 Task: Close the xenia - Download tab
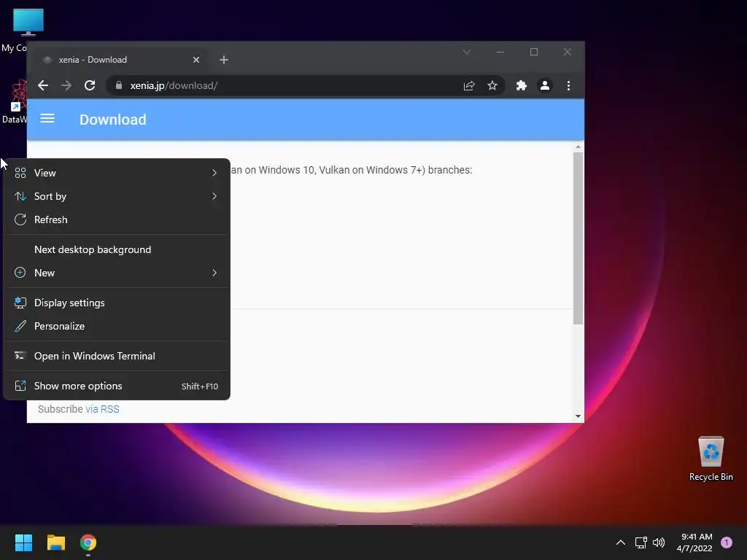196,60
